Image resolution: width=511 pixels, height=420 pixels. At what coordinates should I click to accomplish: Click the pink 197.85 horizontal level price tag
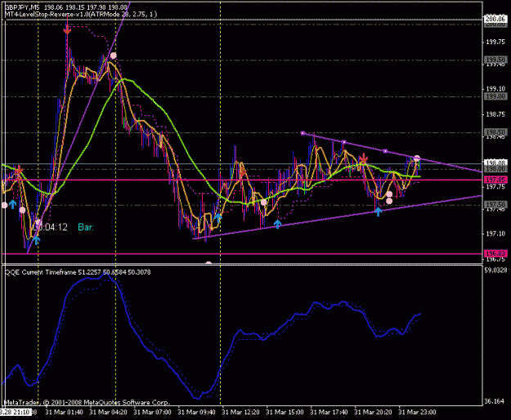point(495,180)
